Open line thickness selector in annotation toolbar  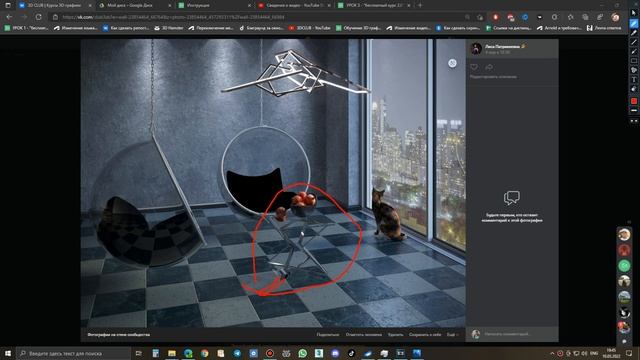[x=634, y=111]
